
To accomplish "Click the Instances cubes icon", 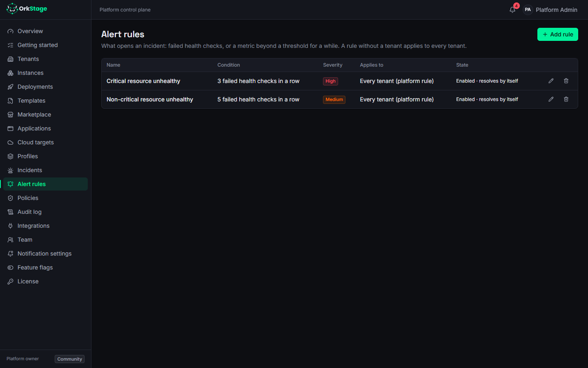I will coord(11,73).
